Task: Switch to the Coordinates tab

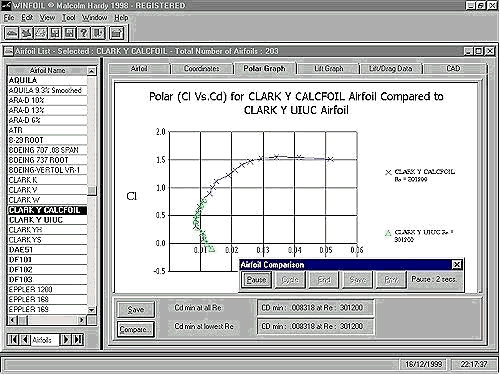Action: tap(201, 69)
